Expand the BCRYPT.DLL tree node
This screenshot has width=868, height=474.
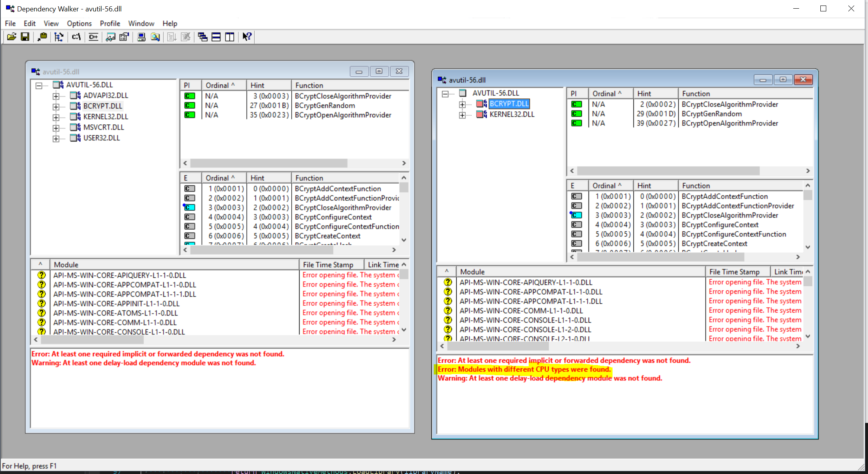coord(56,106)
